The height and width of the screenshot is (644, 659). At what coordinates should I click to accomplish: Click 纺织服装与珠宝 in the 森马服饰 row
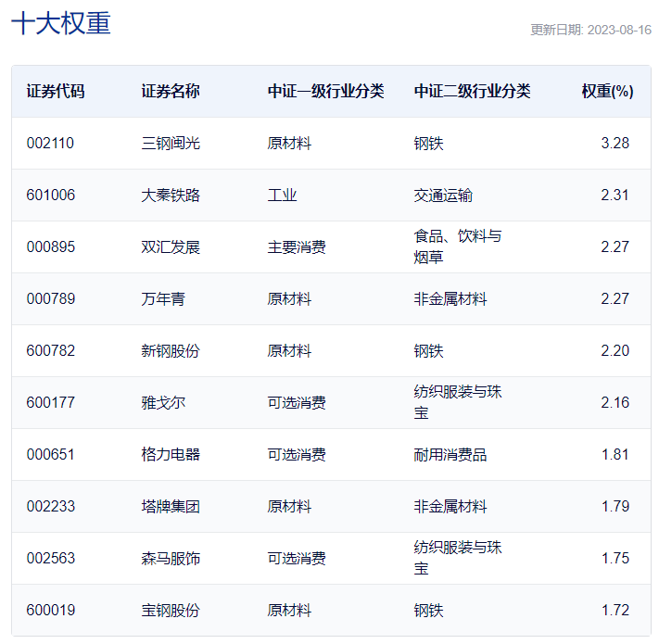pos(458,558)
